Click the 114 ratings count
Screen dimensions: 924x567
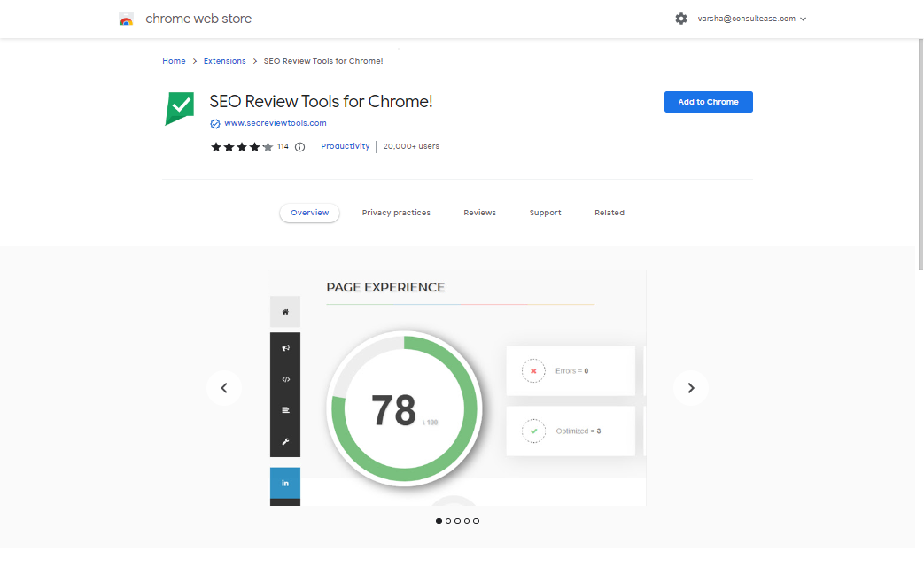[x=283, y=147]
